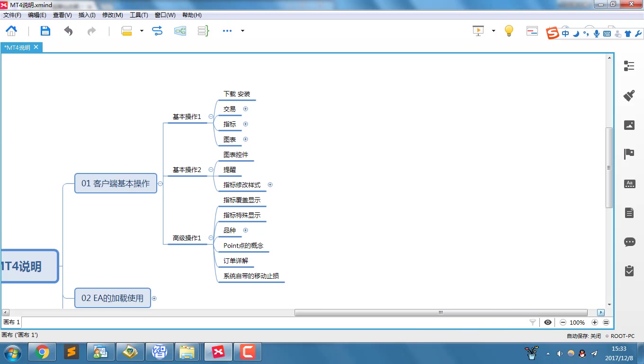Viewport: 644px width, 364px height.
Task: Insert a summary with the green bracket icon
Action: click(x=203, y=31)
